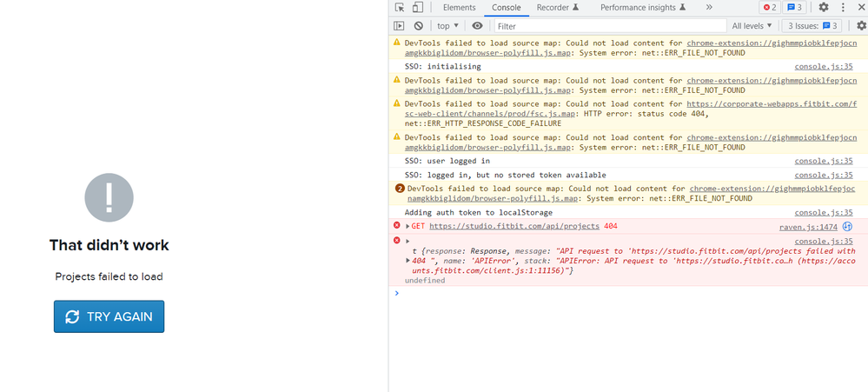868x392 pixels.
Task: Open the Performance insights tab
Action: (643, 7)
